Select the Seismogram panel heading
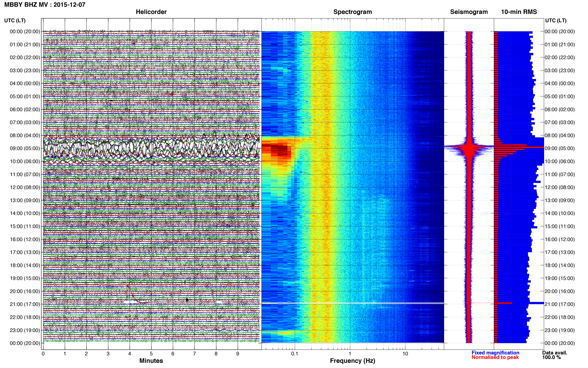The height and width of the screenshot is (368, 588). [x=469, y=12]
